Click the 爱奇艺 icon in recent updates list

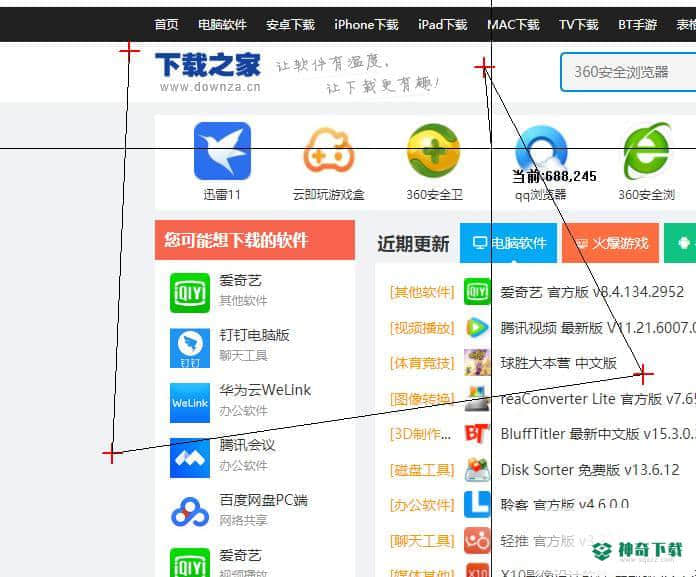[477, 292]
